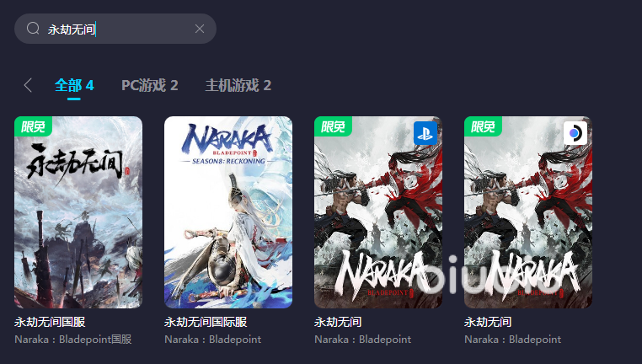The height and width of the screenshot is (364, 642).
Task: Click 限免 badge on the fourth cover
Action: point(483,126)
